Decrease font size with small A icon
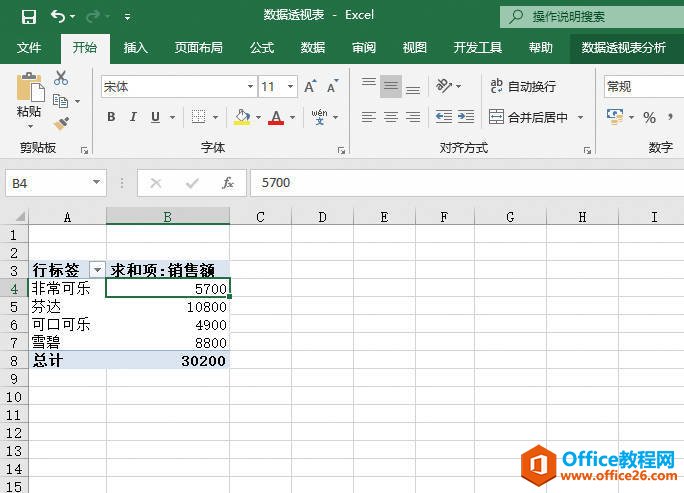 [332, 86]
